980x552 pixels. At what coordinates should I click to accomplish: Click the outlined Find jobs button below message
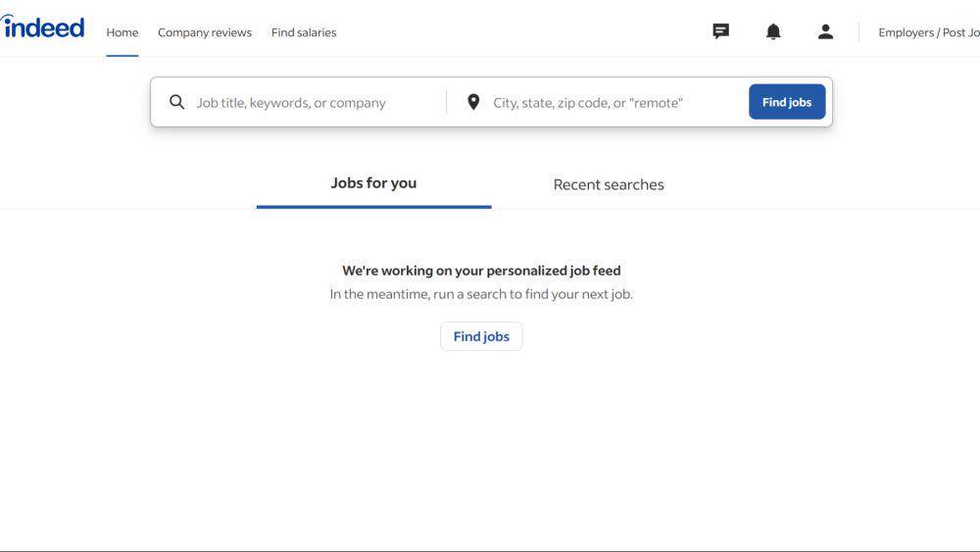(481, 336)
